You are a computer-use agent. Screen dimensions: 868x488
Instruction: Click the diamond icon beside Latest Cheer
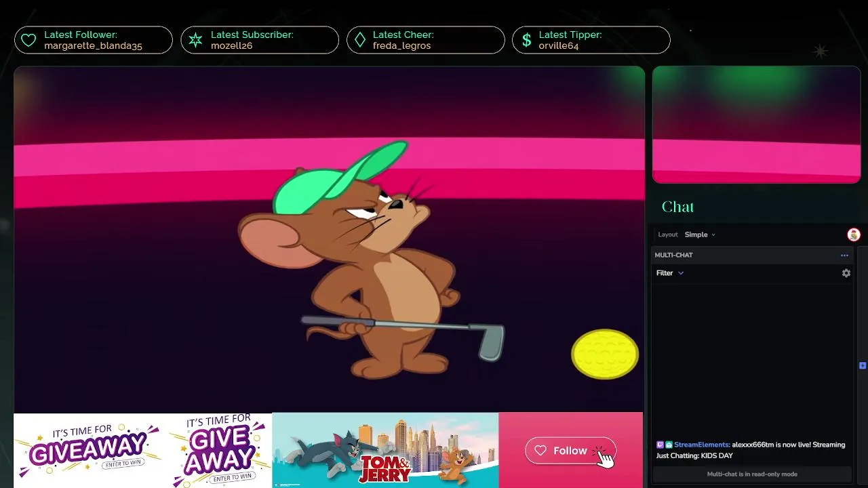pos(360,41)
